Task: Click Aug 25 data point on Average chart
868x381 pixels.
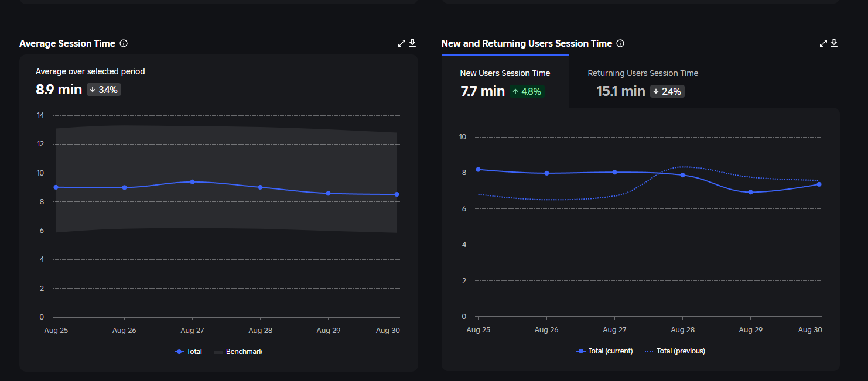Action: click(56, 187)
